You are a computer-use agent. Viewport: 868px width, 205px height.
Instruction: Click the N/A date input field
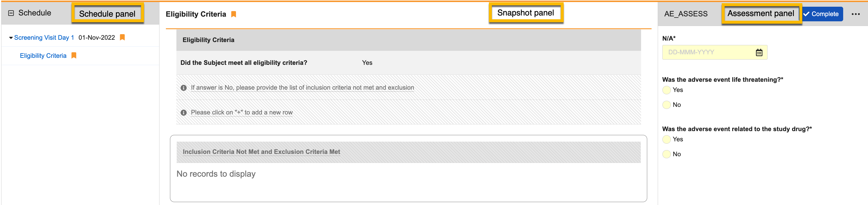click(x=708, y=53)
